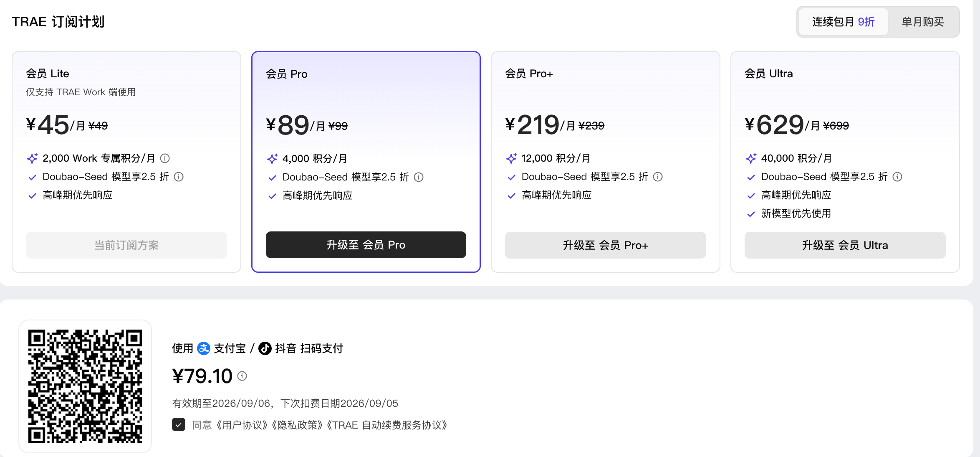Click info icon next to ¥79.10 price
Viewport: 980px width, 457px height.
point(242,376)
